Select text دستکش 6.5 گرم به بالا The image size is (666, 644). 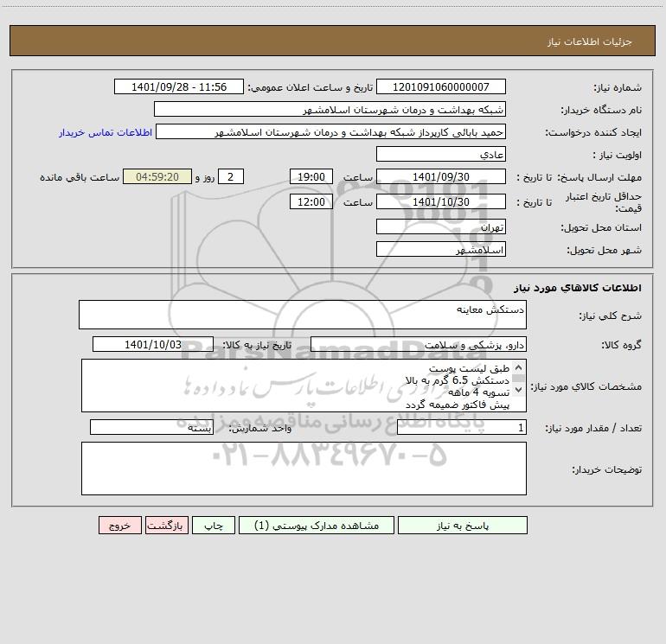pos(458,380)
